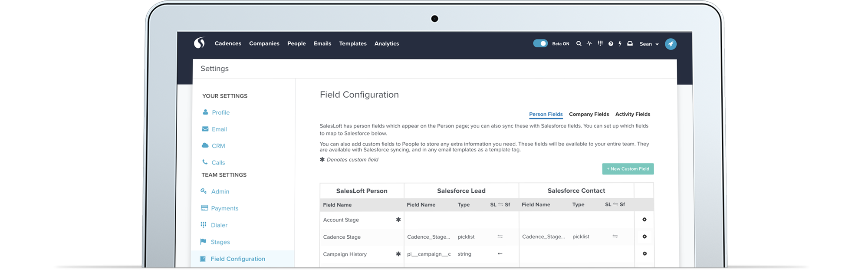Open the inbox tray icon
Viewport: 868px width, 273px height.
pyautogui.click(x=630, y=43)
